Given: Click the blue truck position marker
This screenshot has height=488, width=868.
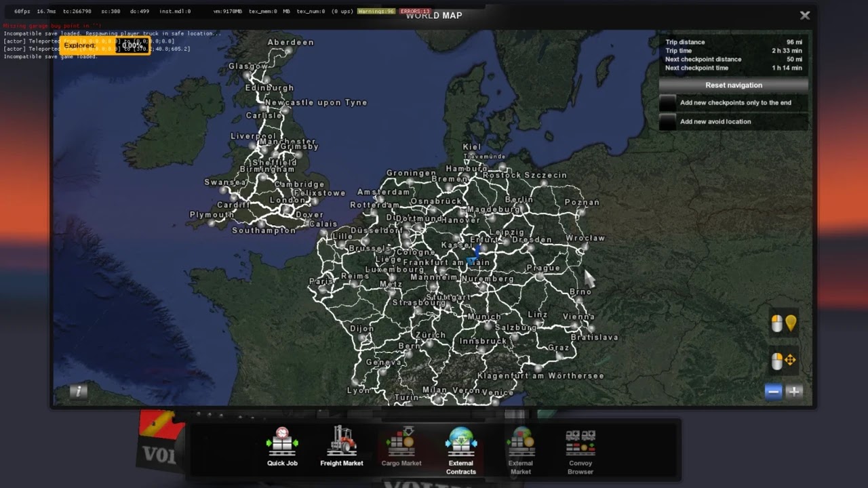Looking at the screenshot, I should [473, 255].
